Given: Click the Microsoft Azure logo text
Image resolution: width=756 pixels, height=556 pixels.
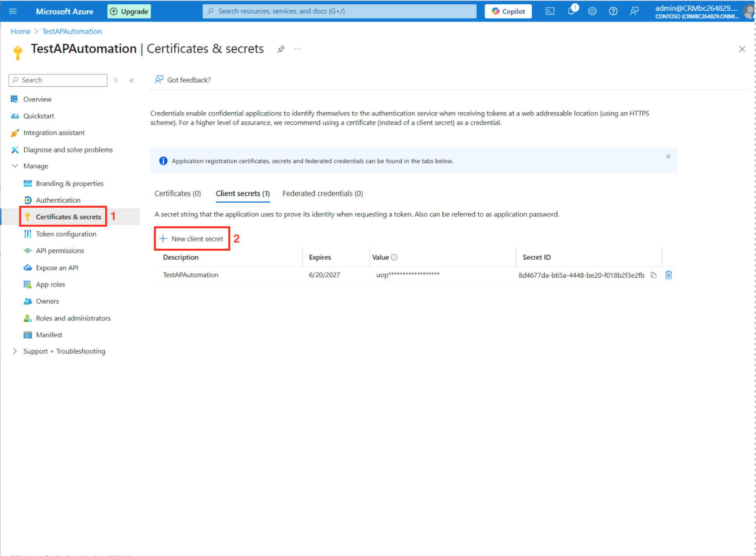Looking at the screenshot, I should pyautogui.click(x=64, y=11).
